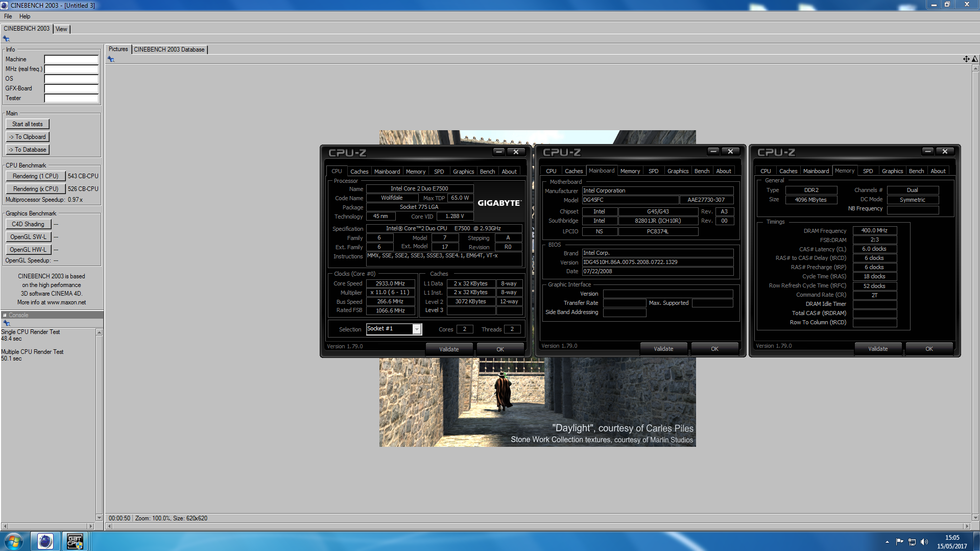This screenshot has height=551, width=980.
Task: Open Graphics tab in Mainboard CPU-Z window
Action: click(678, 171)
